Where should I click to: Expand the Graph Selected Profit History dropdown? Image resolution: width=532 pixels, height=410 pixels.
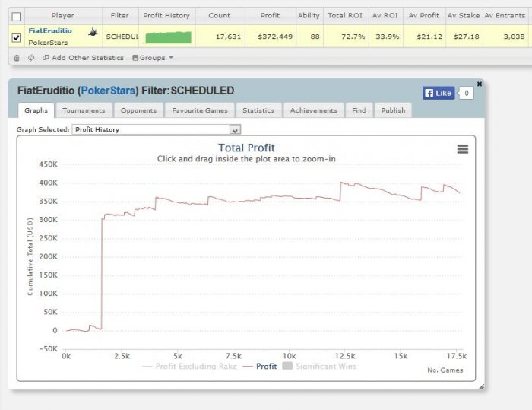(x=157, y=129)
